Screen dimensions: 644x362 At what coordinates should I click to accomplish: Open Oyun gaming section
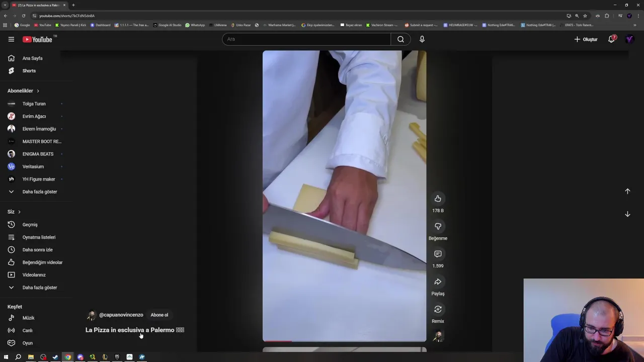(x=27, y=343)
